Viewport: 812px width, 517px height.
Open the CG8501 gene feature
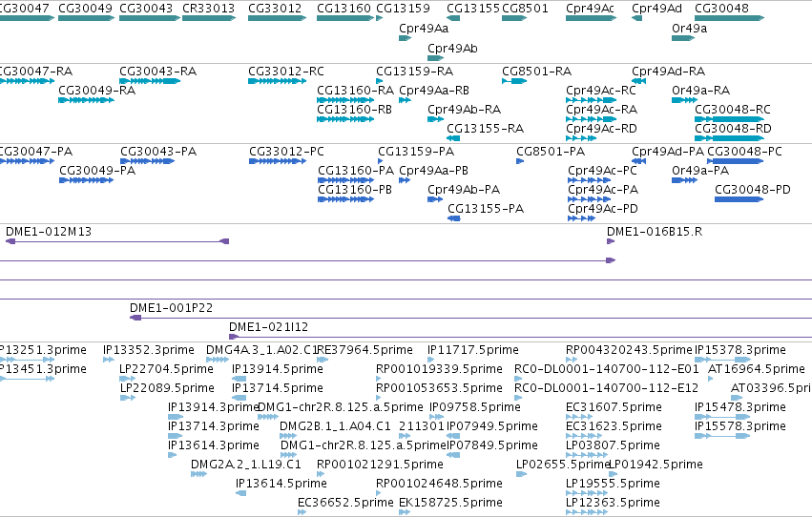[514, 18]
